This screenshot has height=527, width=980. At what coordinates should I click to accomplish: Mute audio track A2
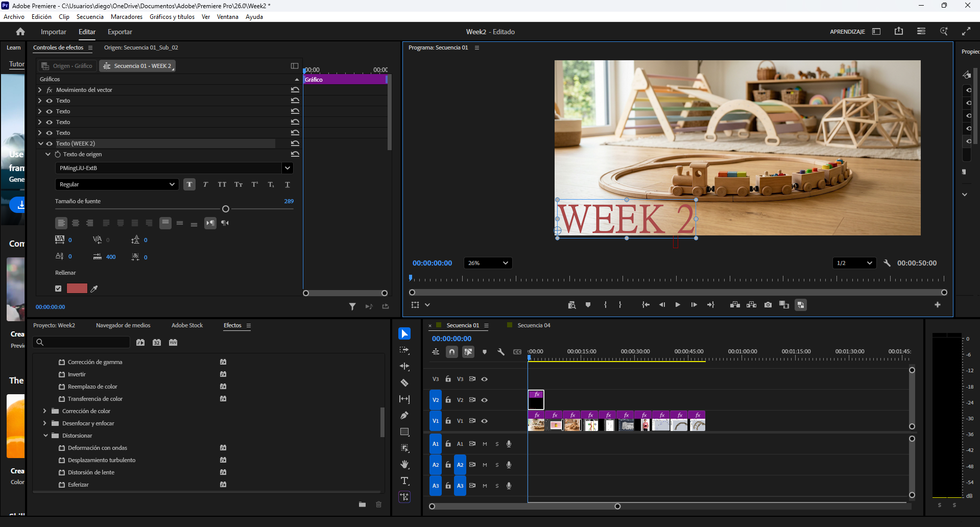484,465
